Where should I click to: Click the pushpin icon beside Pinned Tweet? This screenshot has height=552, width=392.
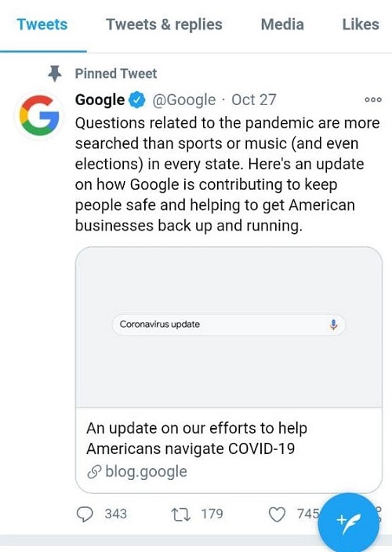coord(55,73)
